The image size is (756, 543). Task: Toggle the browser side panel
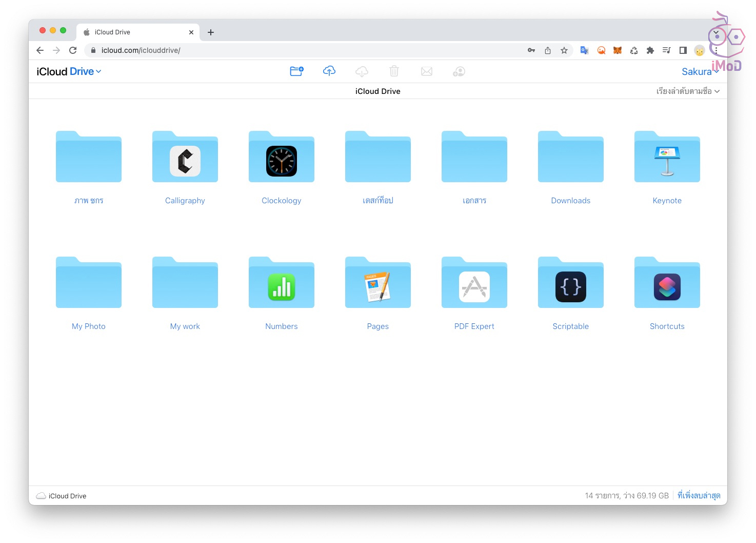click(x=683, y=50)
